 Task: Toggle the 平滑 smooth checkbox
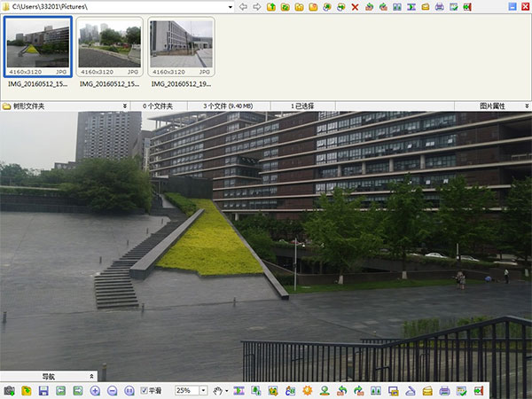[144, 390]
